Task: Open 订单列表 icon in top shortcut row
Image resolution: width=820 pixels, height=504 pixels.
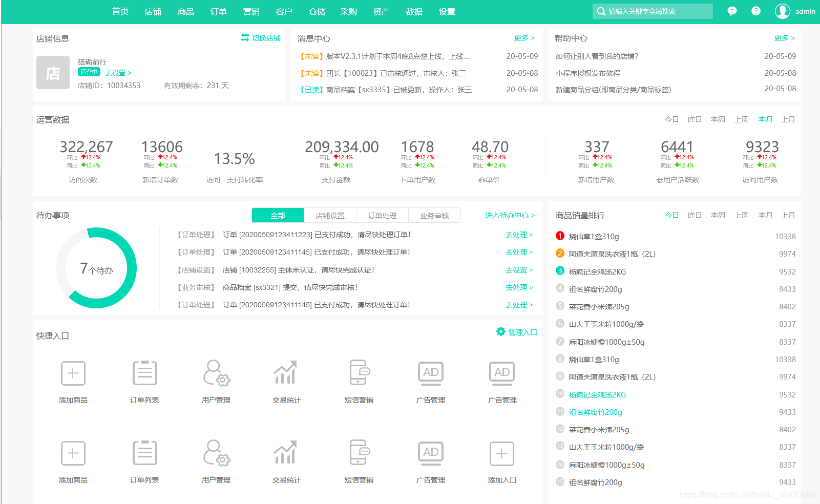Action: coord(144,373)
